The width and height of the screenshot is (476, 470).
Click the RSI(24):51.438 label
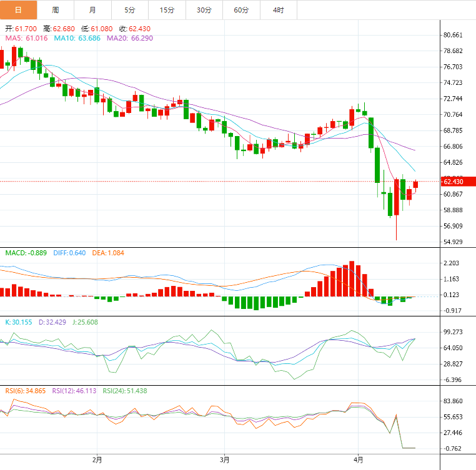click(x=125, y=391)
